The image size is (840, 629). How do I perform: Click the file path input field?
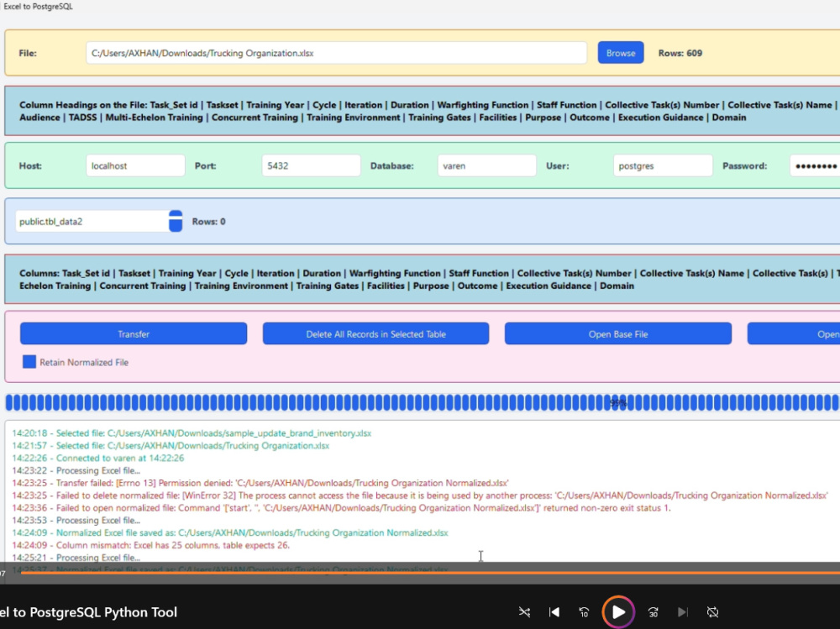[337, 53]
